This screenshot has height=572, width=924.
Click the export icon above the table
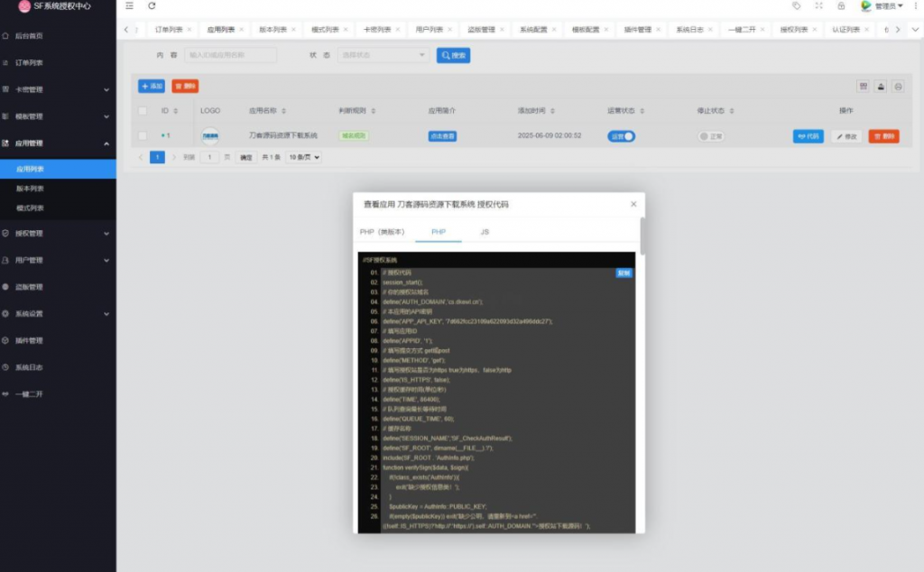[880, 87]
